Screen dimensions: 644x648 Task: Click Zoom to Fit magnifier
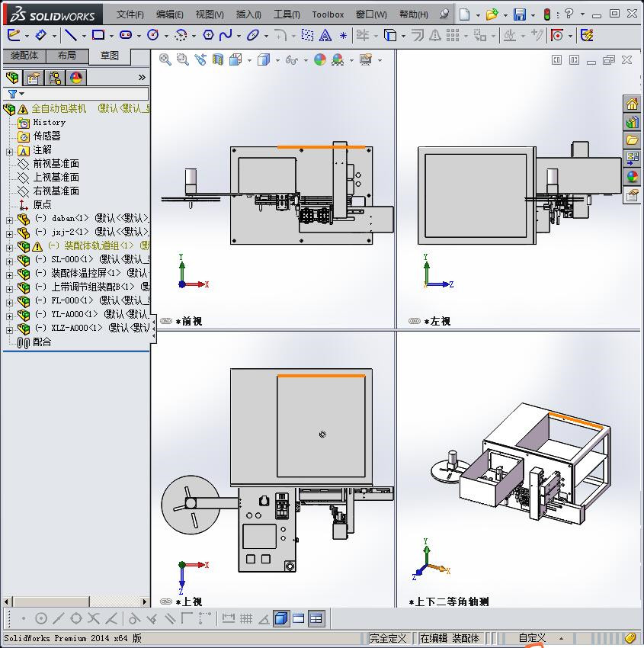pyautogui.click(x=165, y=60)
